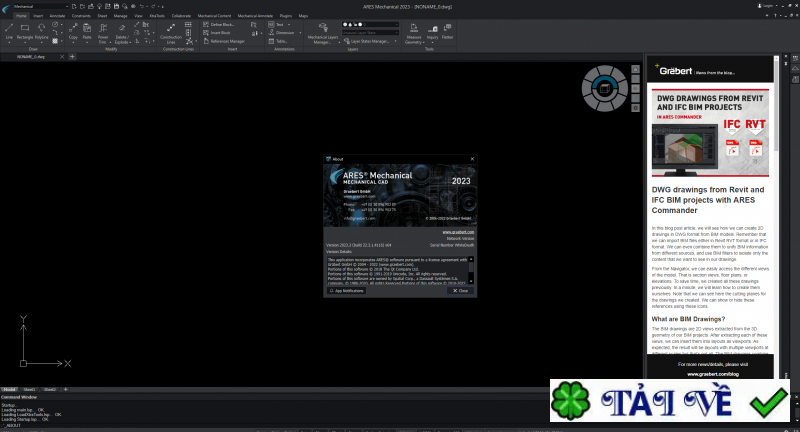Open the Mechanical workspace dropdown

coord(40,6)
